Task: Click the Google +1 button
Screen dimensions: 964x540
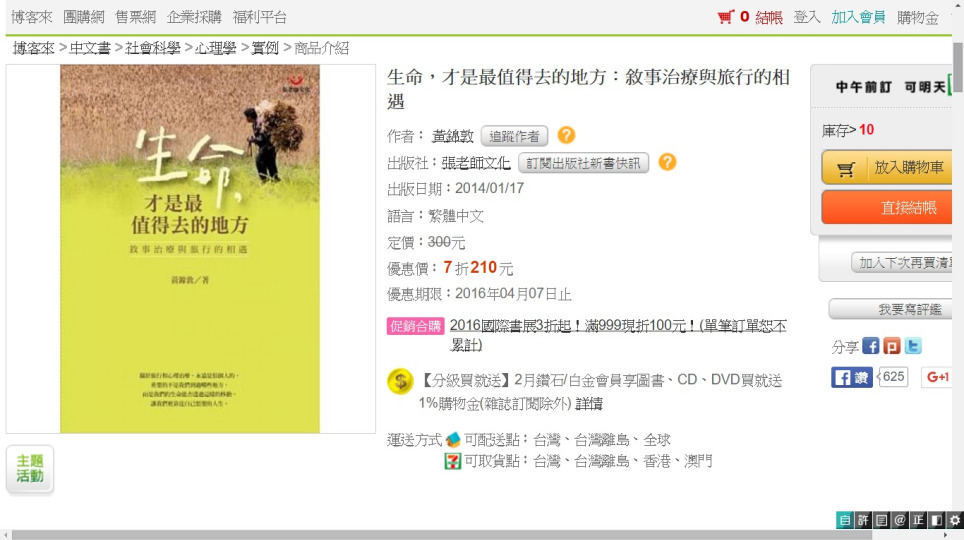Action: tap(937, 377)
